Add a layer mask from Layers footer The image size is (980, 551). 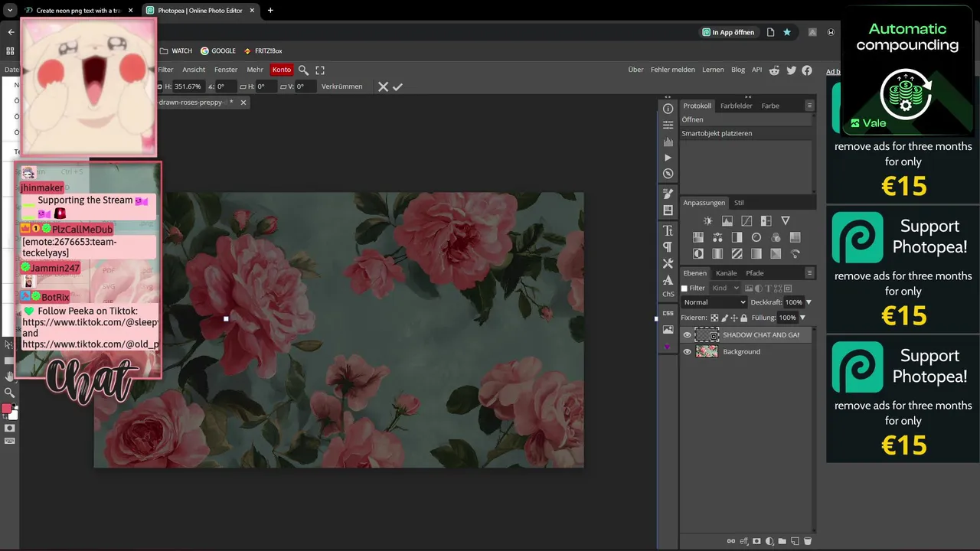tap(756, 541)
